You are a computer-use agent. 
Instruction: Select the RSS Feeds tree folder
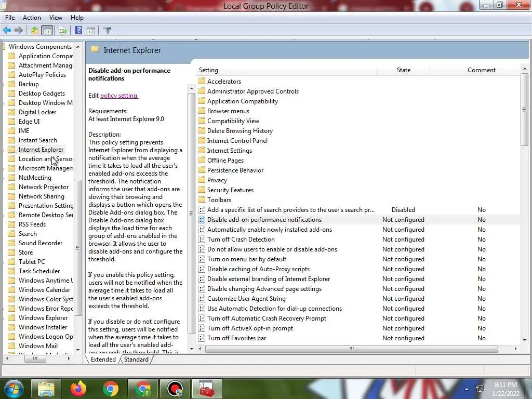32,224
